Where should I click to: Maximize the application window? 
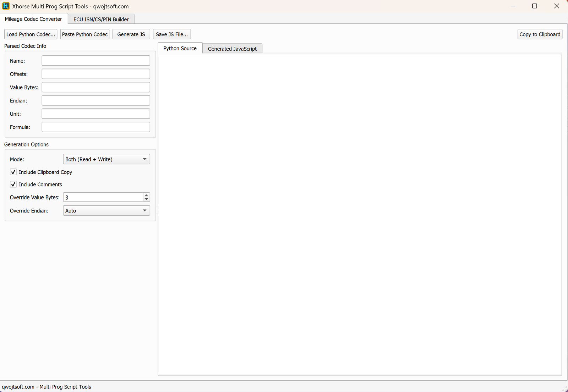535,6
